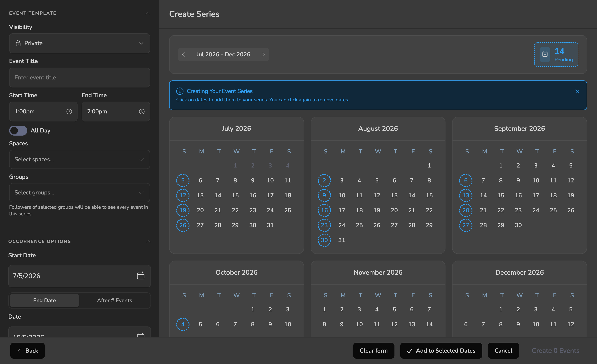597x364 pixels.
Task: Click the info icon in the banner
Action: [x=180, y=91]
